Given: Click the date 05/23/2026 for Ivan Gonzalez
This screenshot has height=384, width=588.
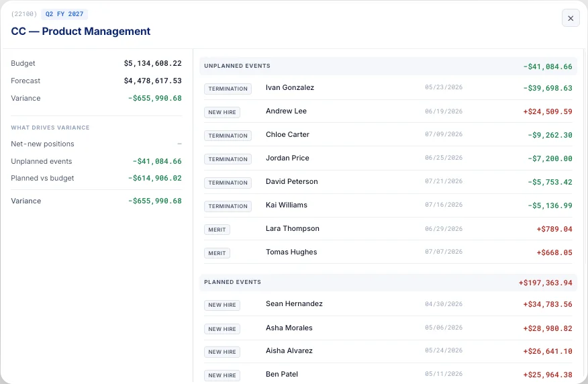Looking at the screenshot, I should 444,87.
